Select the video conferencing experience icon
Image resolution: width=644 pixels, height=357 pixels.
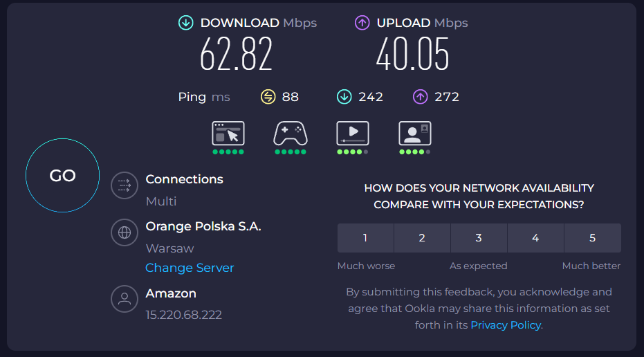[x=415, y=133]
